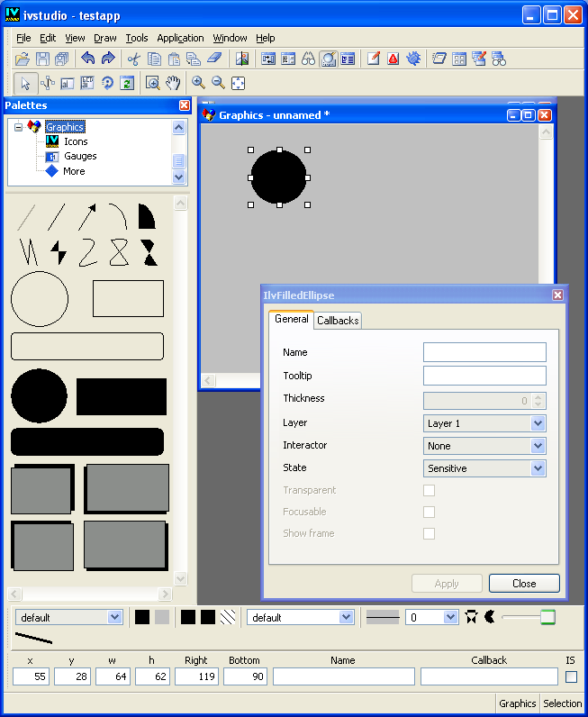
Task: Click the Tooltip input field
Action: click(x=484, y=376)
